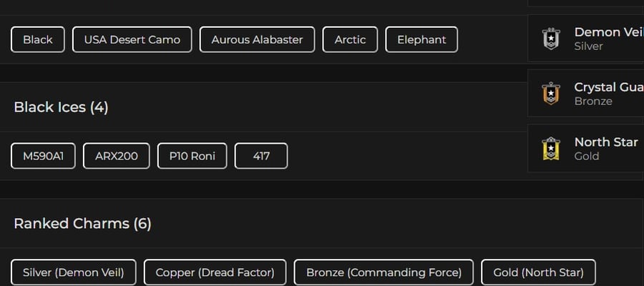The height and width of the screenshot is (286, 644).
Task: Select Silver (Demon Veil) charm tag
Action: (74, 272)
